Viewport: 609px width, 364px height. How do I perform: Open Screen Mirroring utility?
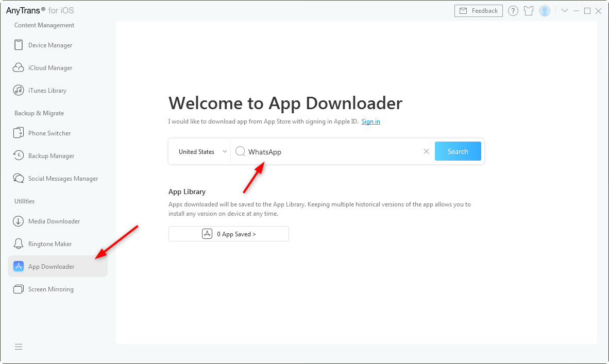(x=58, y=289)
